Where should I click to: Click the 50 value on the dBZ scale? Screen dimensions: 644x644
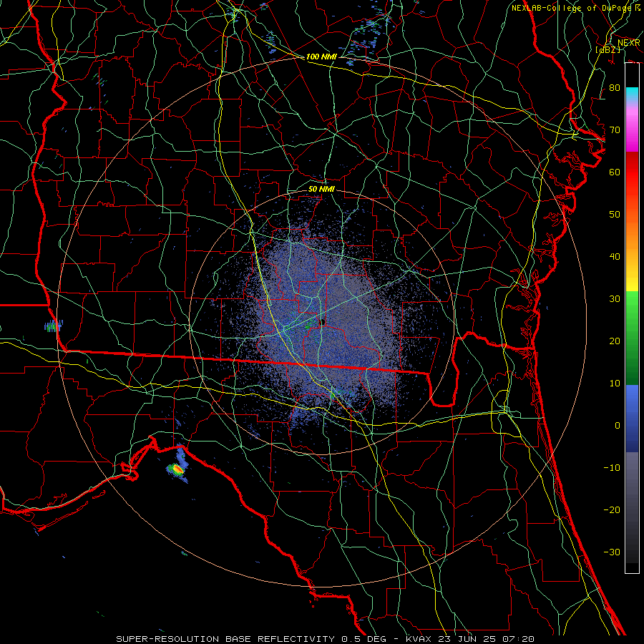(x=615, y=215)
